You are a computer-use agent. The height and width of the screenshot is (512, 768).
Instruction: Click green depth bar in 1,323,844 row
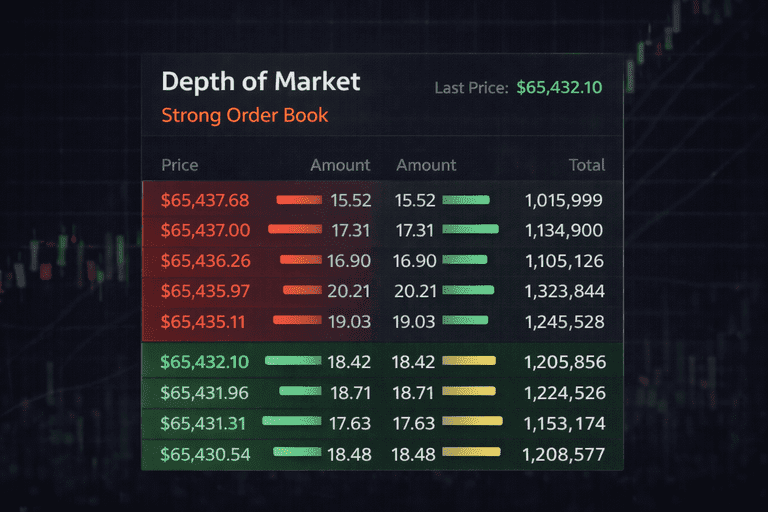(x=468, y=290)
